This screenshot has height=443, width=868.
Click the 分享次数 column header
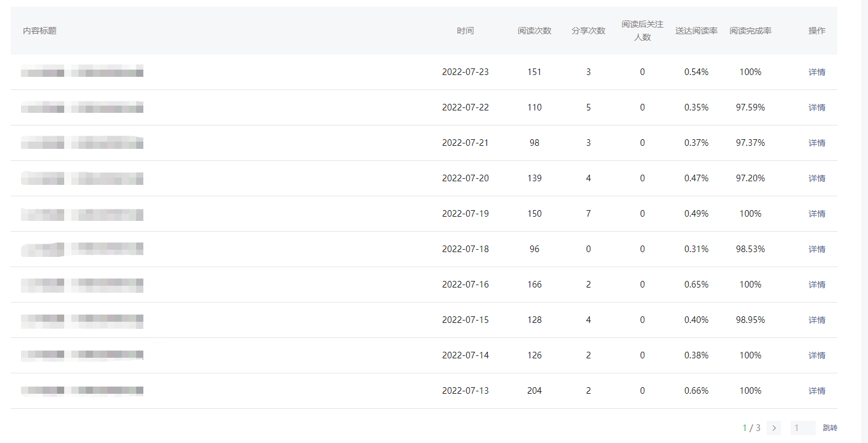pyautogui.click(x=588, y=31)
